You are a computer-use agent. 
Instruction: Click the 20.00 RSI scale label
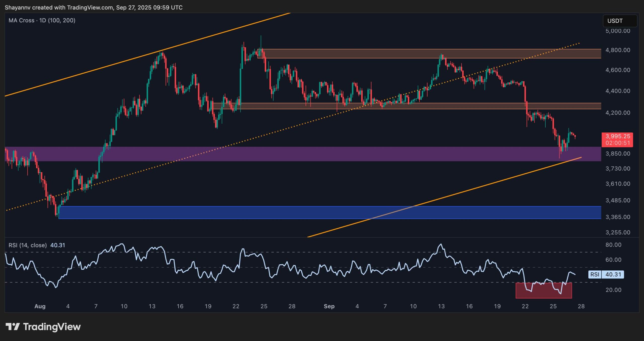[x=613, y=290]
